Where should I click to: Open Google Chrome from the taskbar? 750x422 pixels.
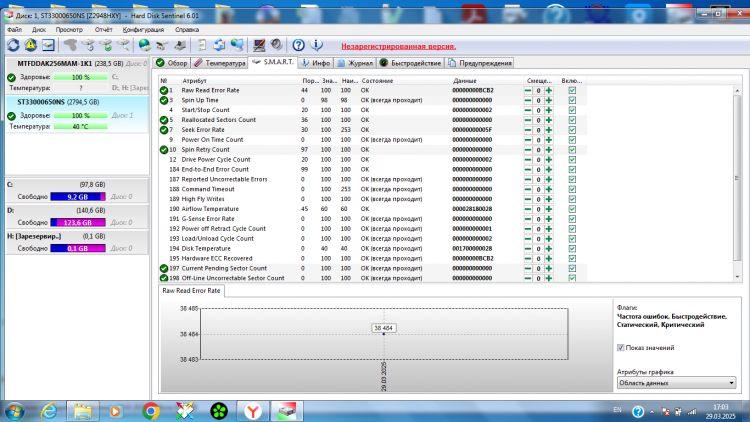pos(151,411)
